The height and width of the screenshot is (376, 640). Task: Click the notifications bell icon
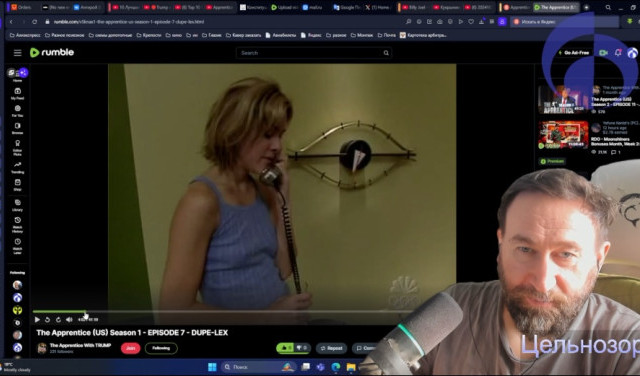[x=618, y=53]
